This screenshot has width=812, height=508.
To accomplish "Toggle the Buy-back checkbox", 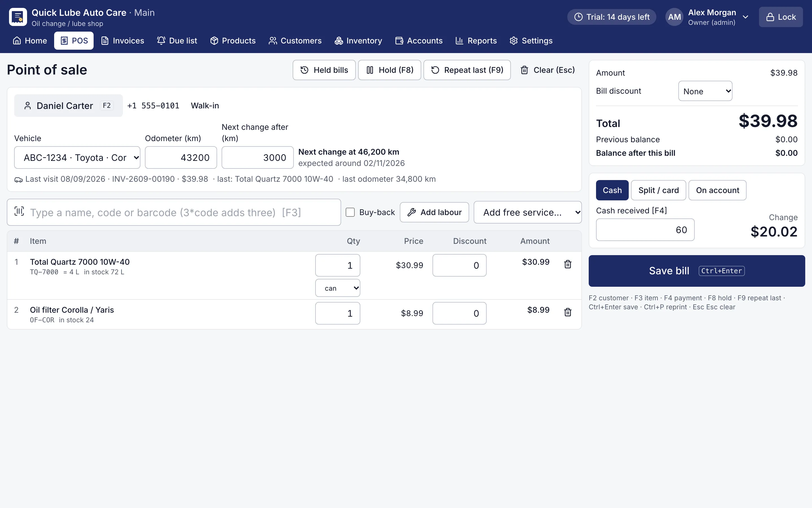I will point(350,212).
